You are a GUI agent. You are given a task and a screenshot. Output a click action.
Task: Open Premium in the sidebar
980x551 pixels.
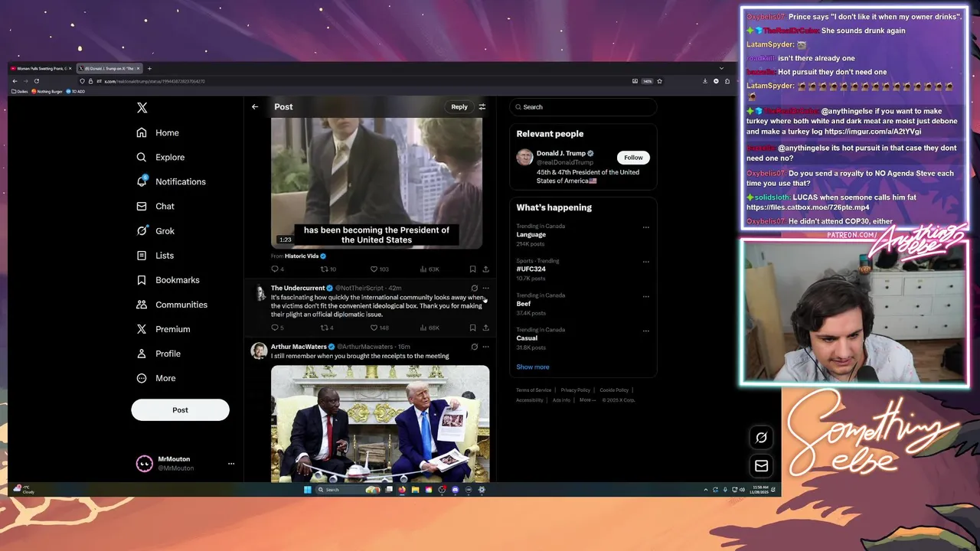[163, 328]
